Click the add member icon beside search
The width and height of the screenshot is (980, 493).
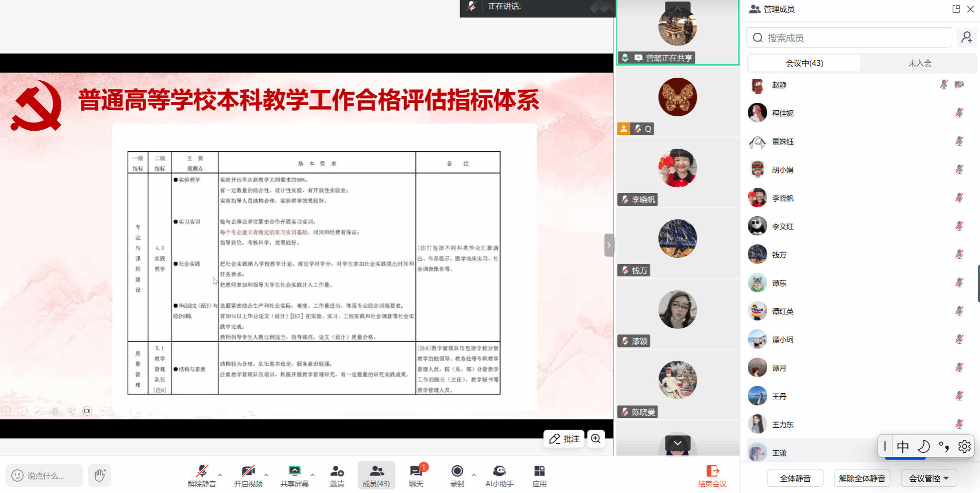pyautogui.click(x=966, y=38)
